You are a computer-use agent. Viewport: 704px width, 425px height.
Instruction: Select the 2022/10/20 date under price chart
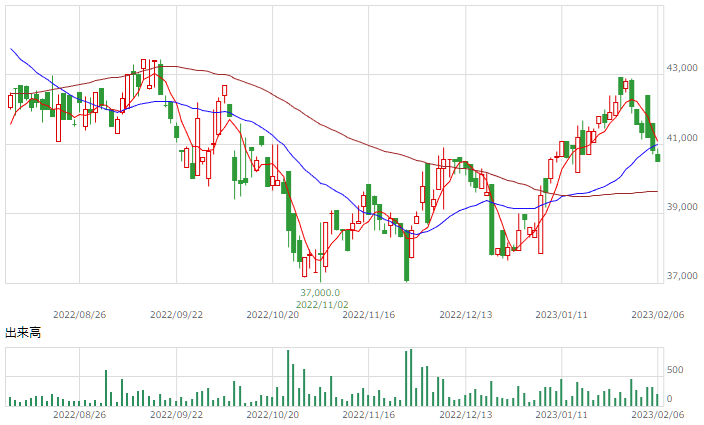click(x=273, y=315)
